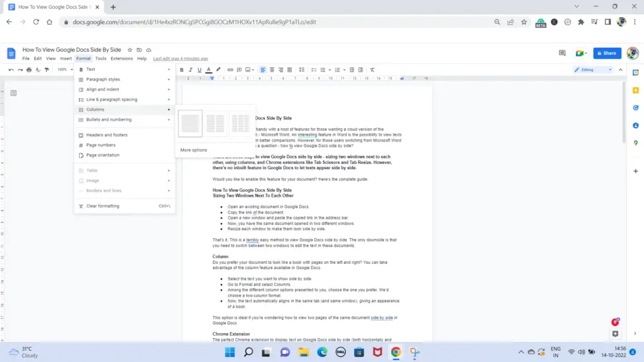The height and width of the screenshot is (362, 644).
Task: Set right text alignment
Action: 281,70
